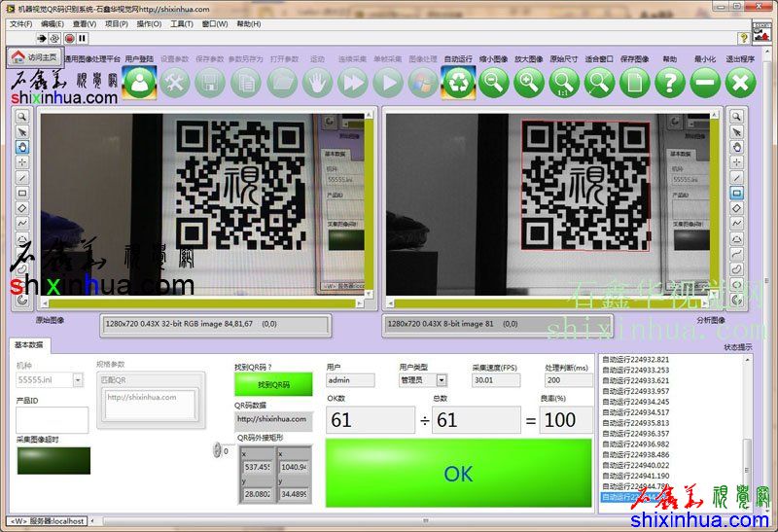Screen dimensions: 778x532
Task: Click the green exit program (退出程序) X icon
Action: [x=740, y=83]
